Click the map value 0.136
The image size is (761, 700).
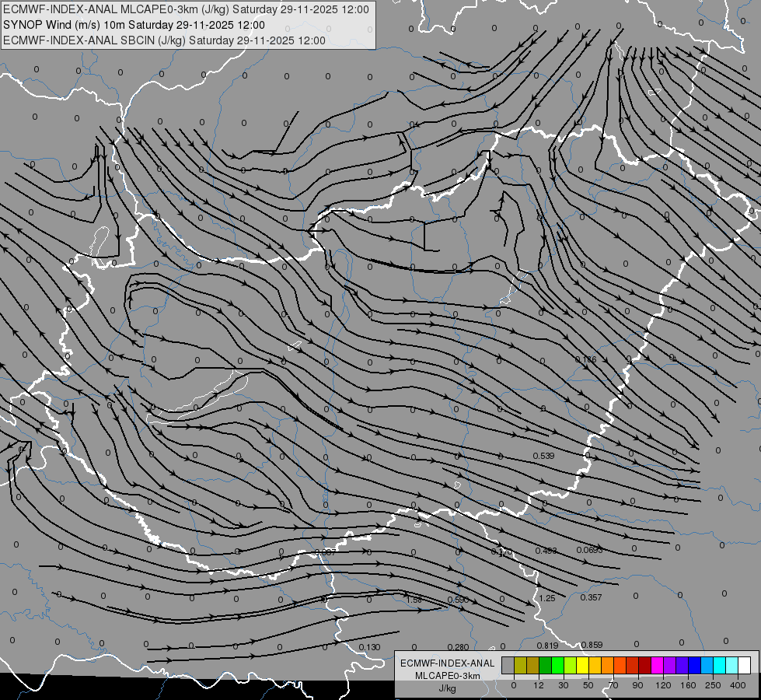tap(586, 359)
